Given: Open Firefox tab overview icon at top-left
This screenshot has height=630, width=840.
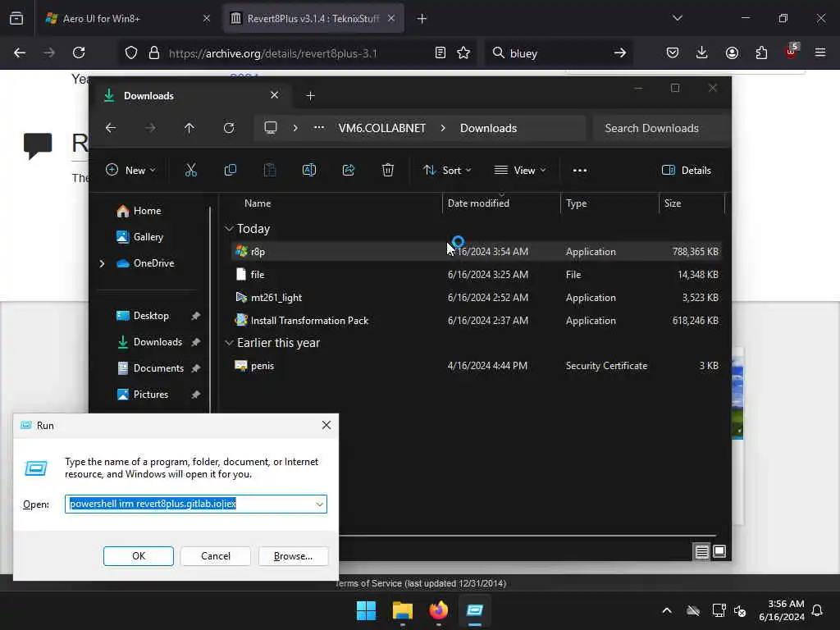Looking at the screenshot, I should pyautogui.click(x=16, y=18).
